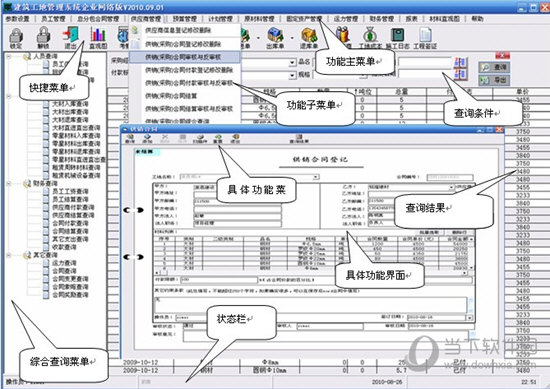The height and width of the screenshot is (389, 550).
Task: Click lower date-picker icon beside 导出 button
Action: (460, 74)
